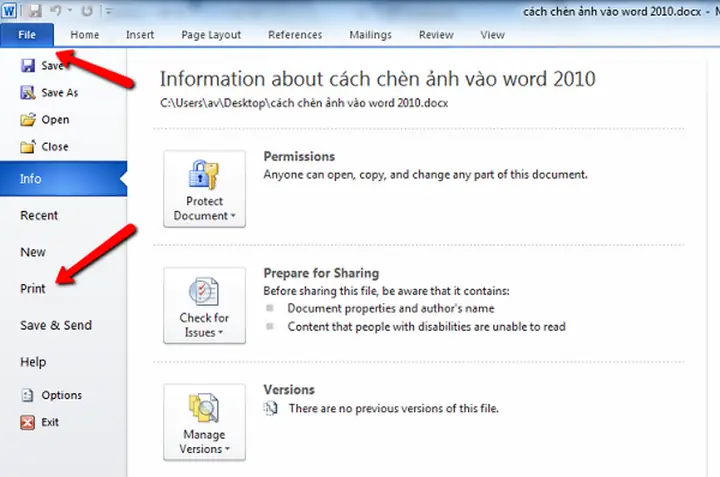Click the Redo icon in Quick Access Toolbar
The width and height of the screenshot is (720, 477).
coord(87,11)
